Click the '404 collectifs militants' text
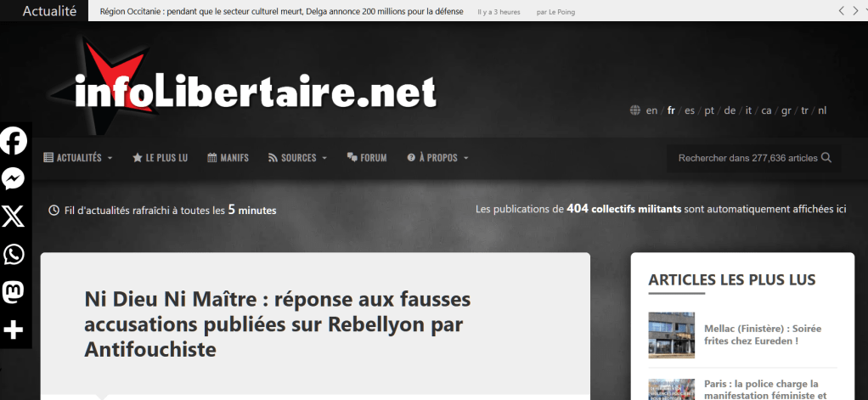 pyautogui.click(x=624, y=209)
